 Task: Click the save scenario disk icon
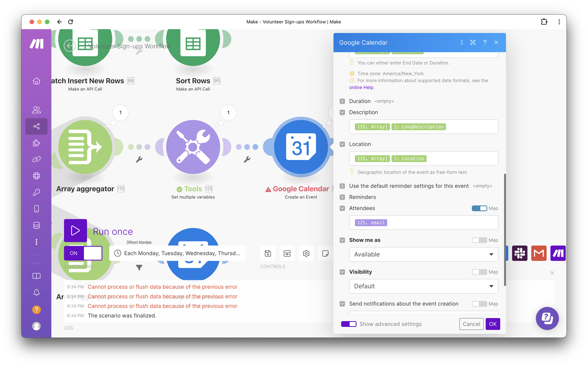[268, 253]
